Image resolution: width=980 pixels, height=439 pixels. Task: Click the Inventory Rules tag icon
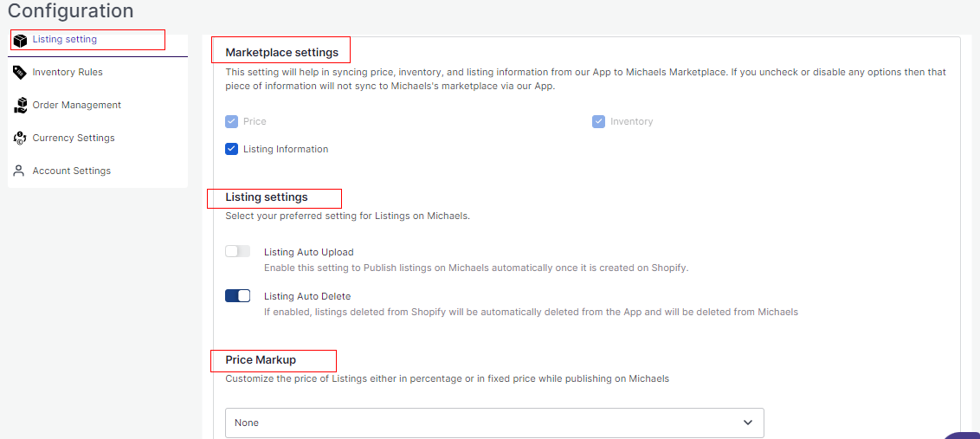20,73
